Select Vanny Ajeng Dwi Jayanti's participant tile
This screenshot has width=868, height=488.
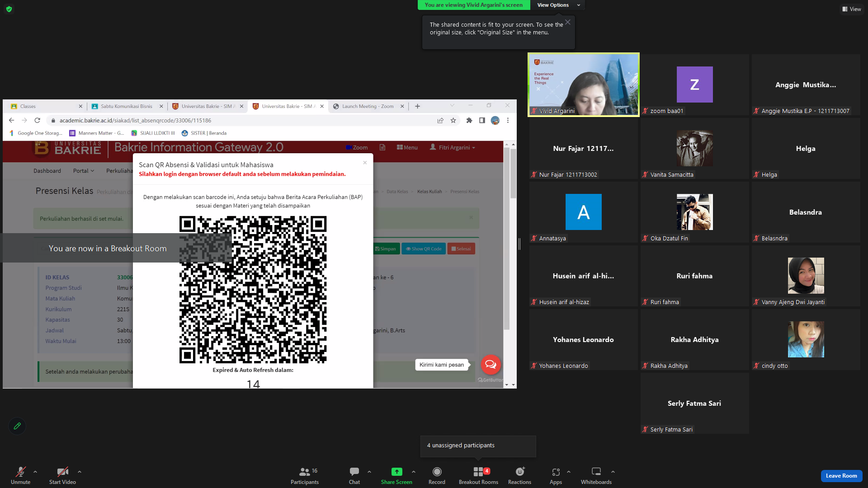pyautogui.click(x=806, y=276)
